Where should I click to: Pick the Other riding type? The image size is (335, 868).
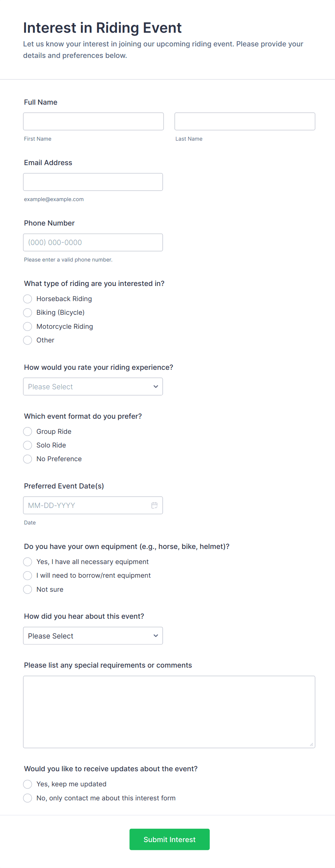point(28,340)
